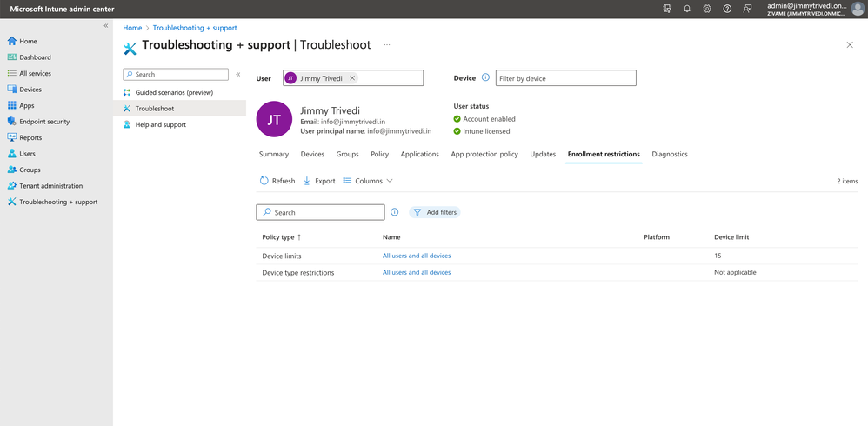Click the 'Not applicable' cell
Screen dimensions: 868x426
(735, 272)
